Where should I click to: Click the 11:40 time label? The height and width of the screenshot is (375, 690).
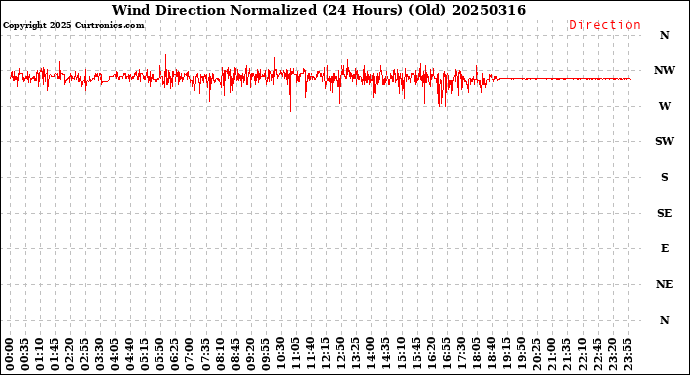pos(311,354)
